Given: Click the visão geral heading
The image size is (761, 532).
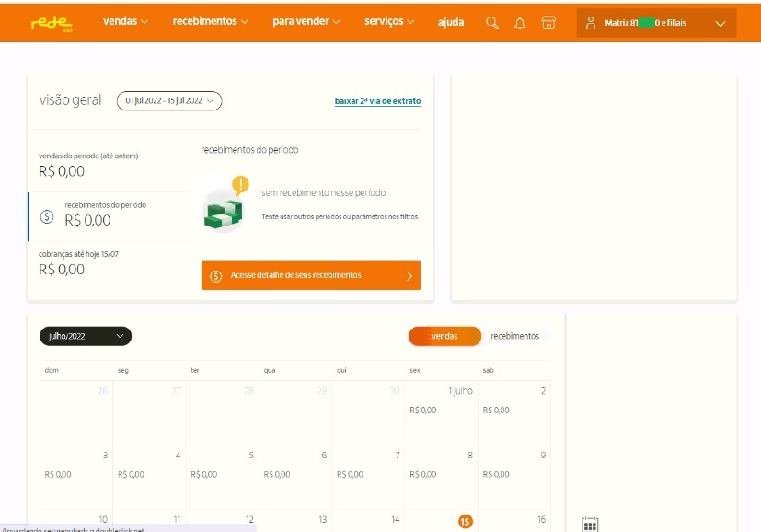Looking at the screenshot, I should tap(70, 100).
